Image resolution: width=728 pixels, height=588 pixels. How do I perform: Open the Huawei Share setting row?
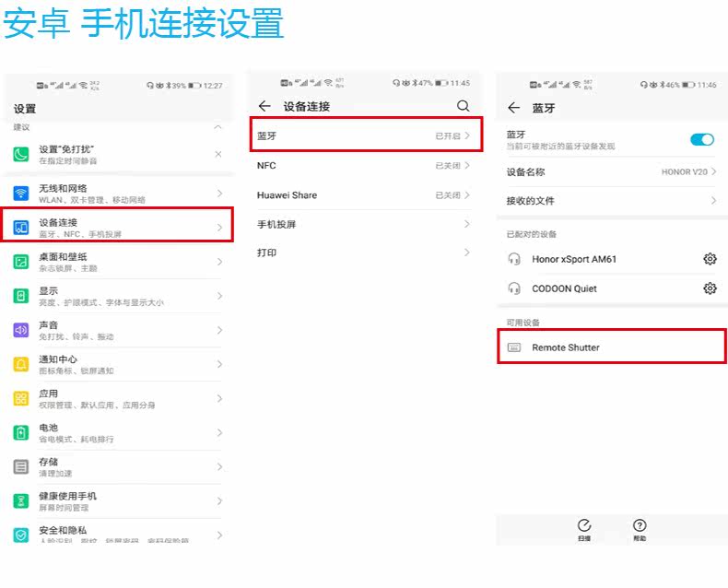363,195
